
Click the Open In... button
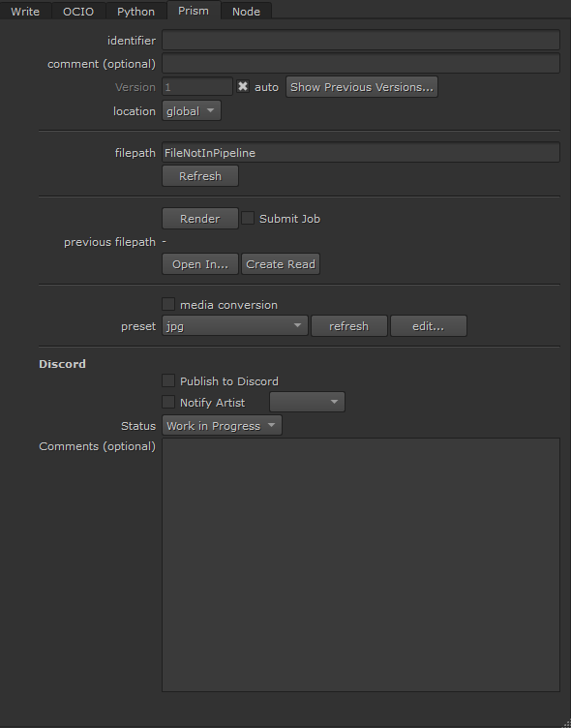pos(200,264)
